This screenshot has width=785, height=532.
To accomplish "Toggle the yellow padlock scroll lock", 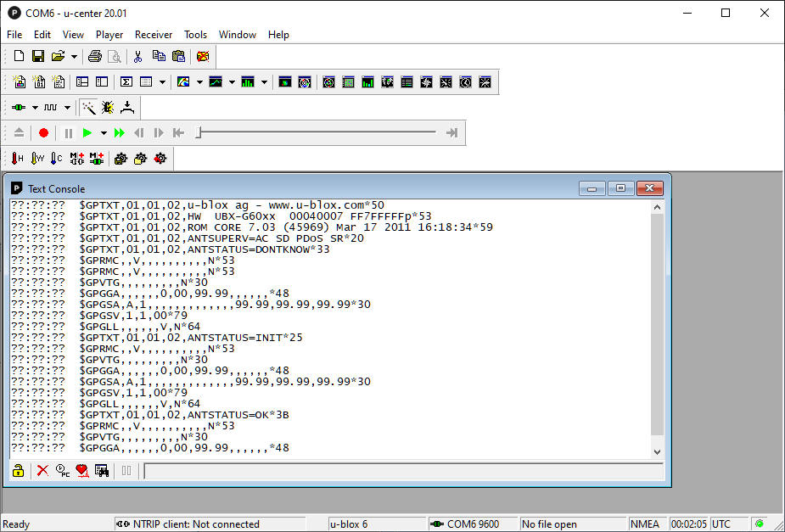I will pyautogui.click(x=18, y=470).
